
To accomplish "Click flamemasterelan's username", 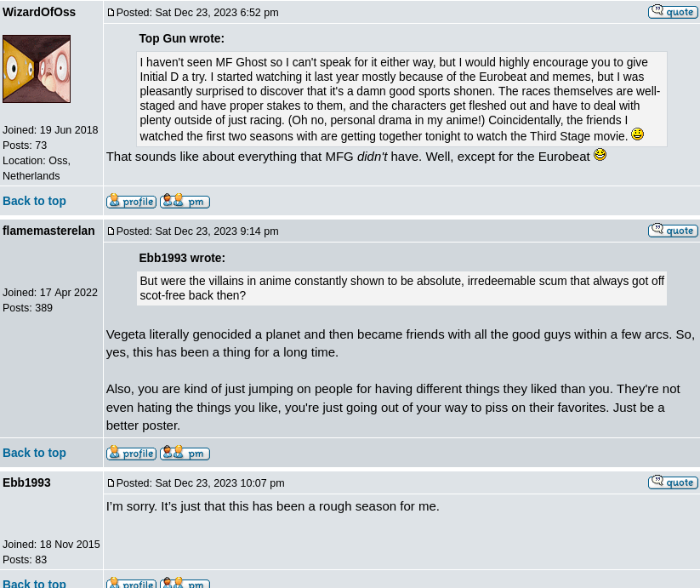I will coord(48,231).
